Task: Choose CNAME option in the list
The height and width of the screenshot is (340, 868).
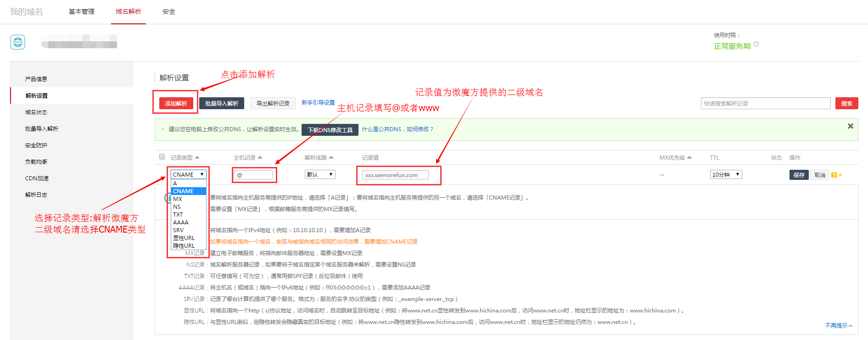Action: point(189,191)
